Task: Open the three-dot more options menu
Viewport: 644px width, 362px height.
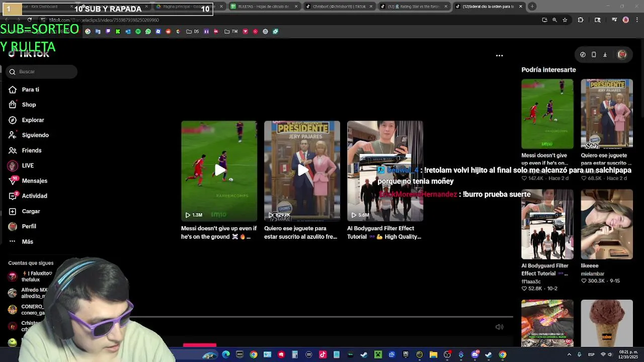Action: (500, 55)
